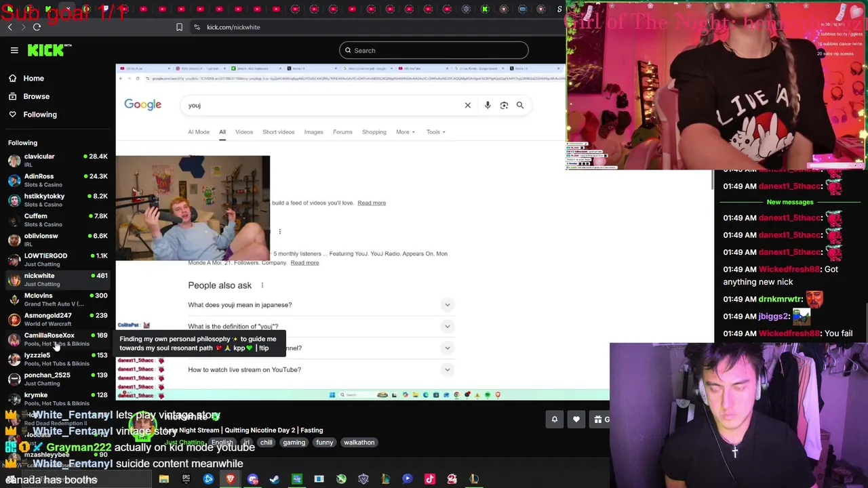Select lyzzie5 in the Following list

(58, 359)
